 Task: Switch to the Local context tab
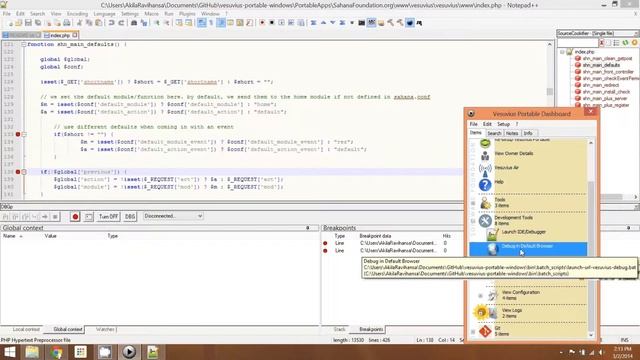(26, 329)
